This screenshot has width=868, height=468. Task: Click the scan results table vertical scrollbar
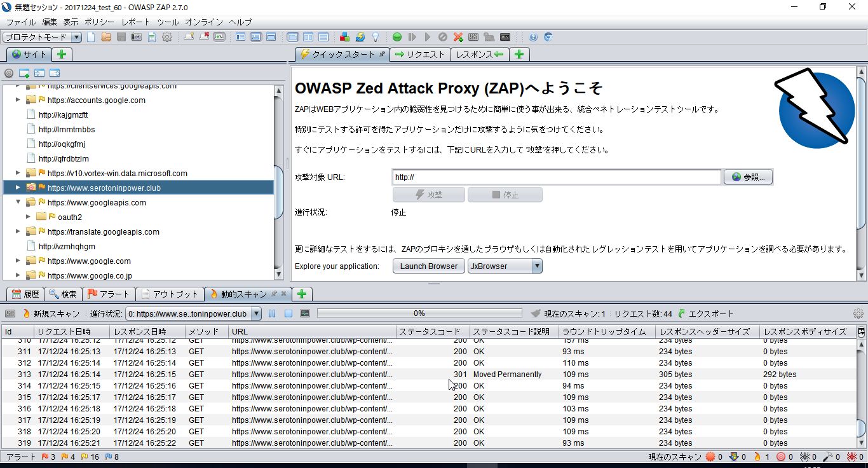[x=861, y=394]
